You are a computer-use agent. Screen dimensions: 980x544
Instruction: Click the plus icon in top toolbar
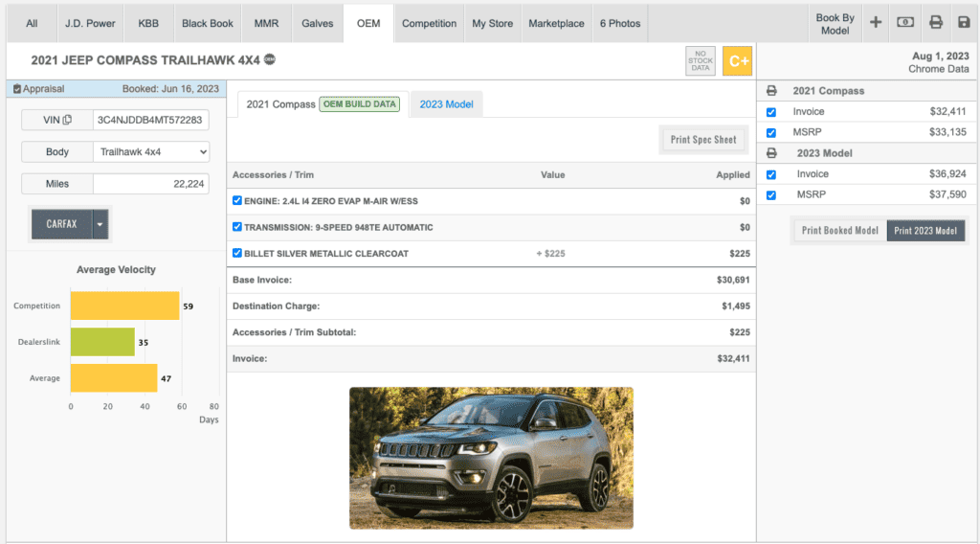click(875, 23)
